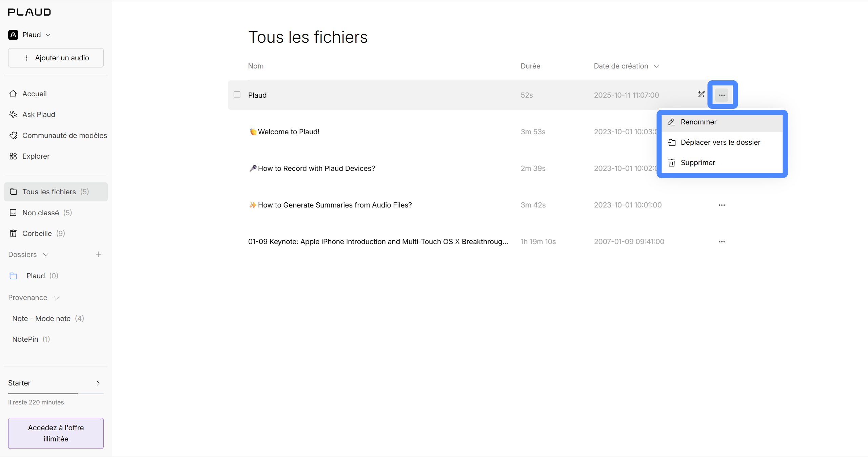Click the trash icon next to Supprimer

point(671,163)
